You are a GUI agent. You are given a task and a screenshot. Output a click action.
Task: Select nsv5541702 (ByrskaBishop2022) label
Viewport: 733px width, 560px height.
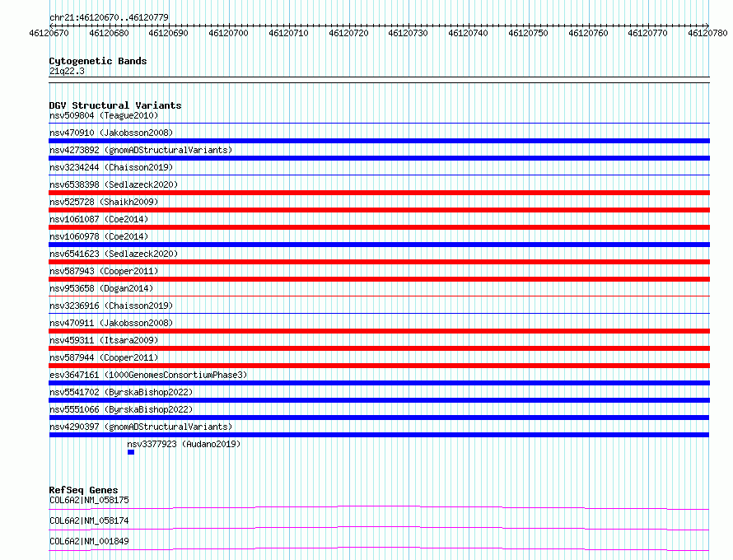click(121, 392)
